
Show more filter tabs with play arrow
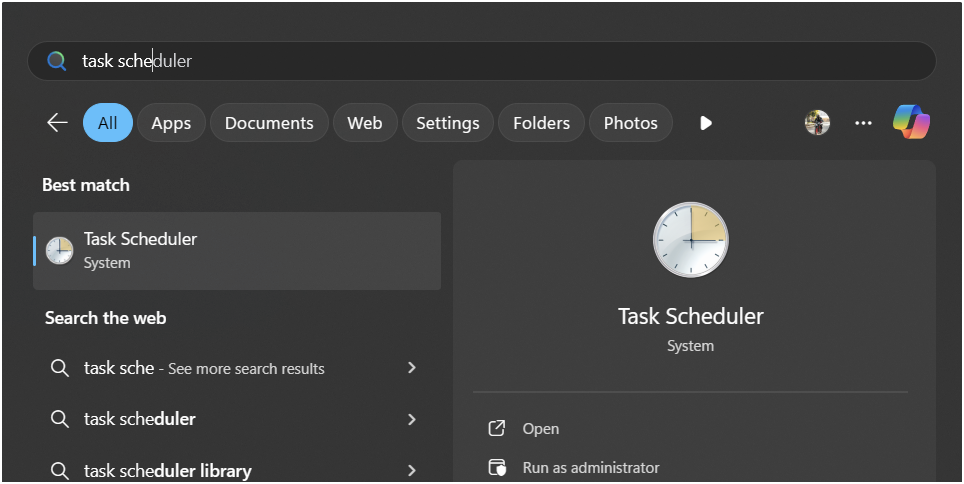705,123
